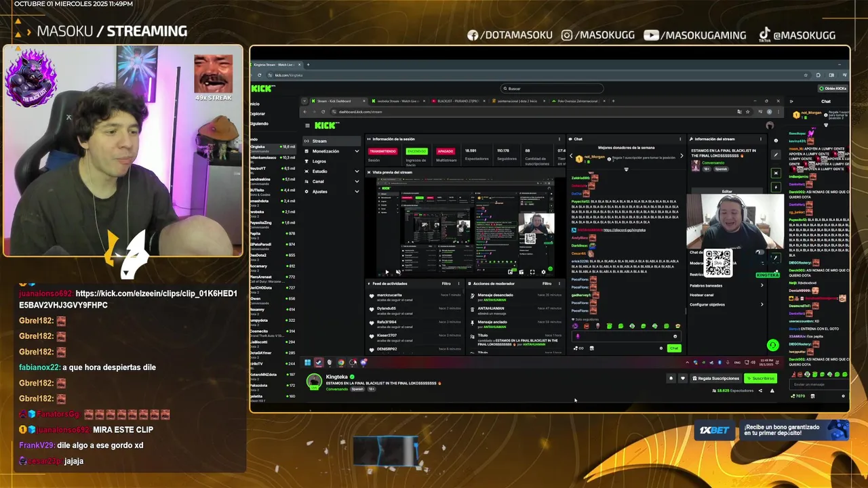Toggle the follow heart for Kingteka

pos(682,378)
